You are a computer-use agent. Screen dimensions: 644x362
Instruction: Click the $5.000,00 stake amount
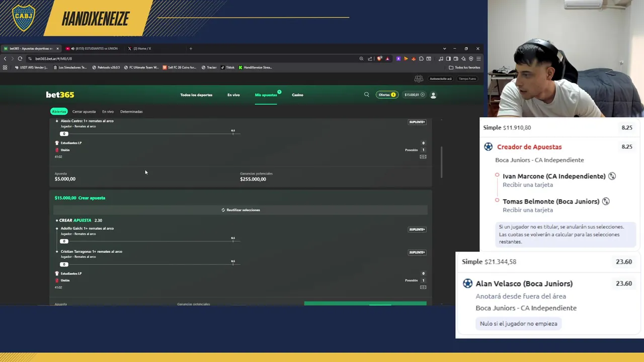point(65,179)
